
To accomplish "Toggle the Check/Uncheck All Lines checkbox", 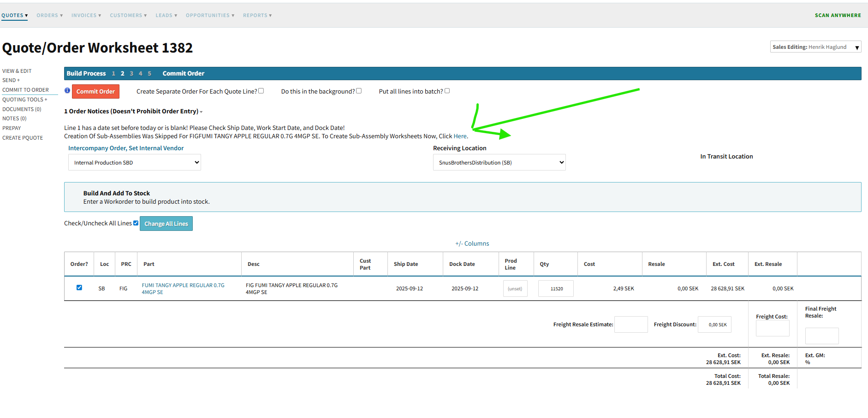I will coord(136,223).
